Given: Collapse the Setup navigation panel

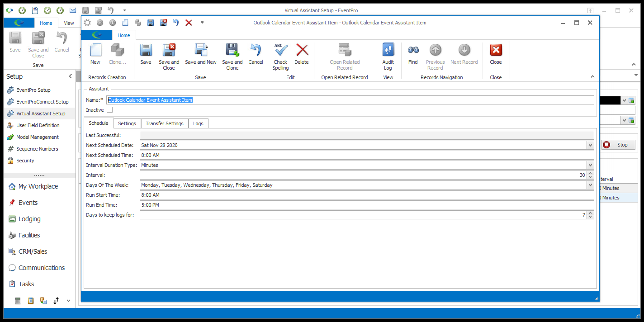Looking at the screenshot, I should coord(70,76).
